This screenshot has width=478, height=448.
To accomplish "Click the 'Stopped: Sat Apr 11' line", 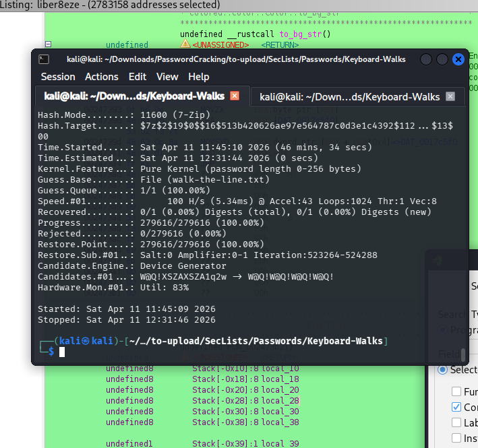I will (127, 320).
